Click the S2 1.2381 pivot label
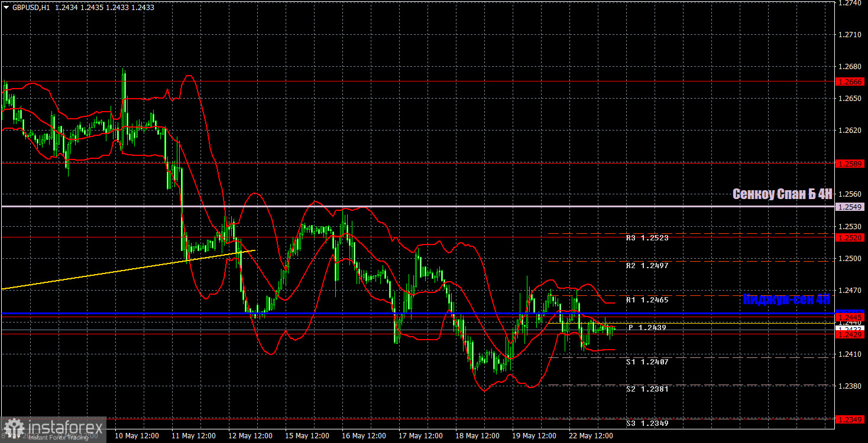 (647, 389)
